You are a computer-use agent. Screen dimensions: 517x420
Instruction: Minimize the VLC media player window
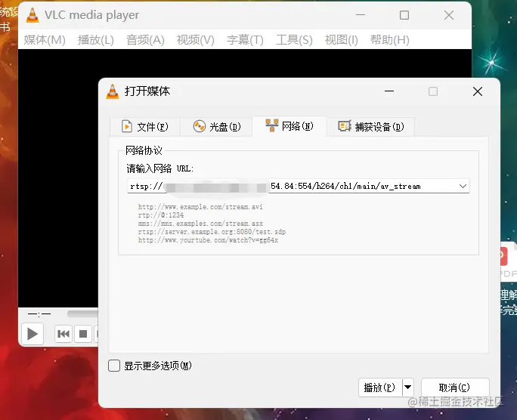pos(361,15)
